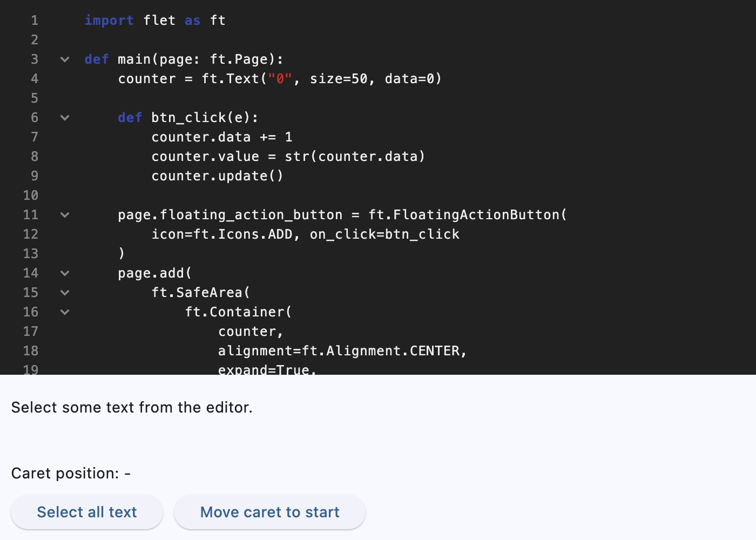Place the caret on the import keyword
The width and height of the screenshot is (756, 540).
pyautogui.click(x=109, y=20)
